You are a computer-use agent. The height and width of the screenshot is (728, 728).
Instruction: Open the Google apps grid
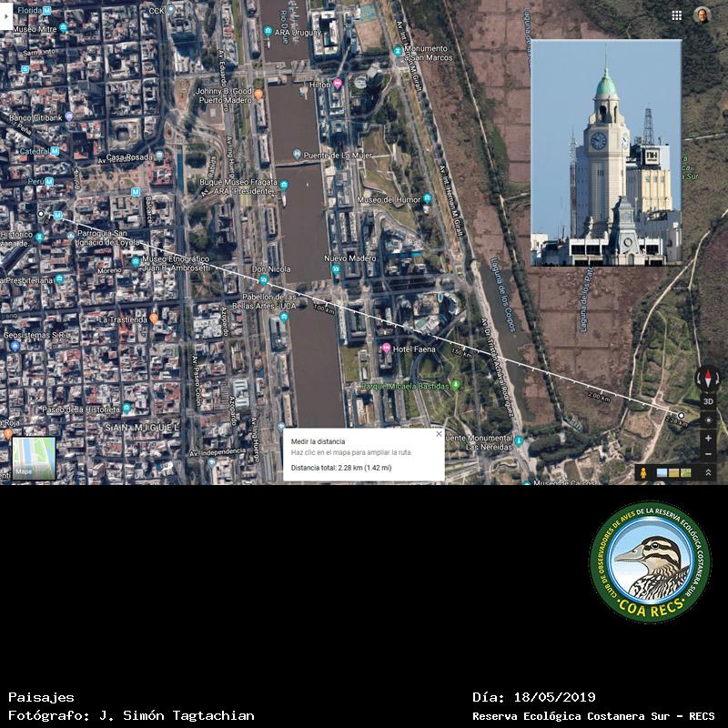click(676, 15)
